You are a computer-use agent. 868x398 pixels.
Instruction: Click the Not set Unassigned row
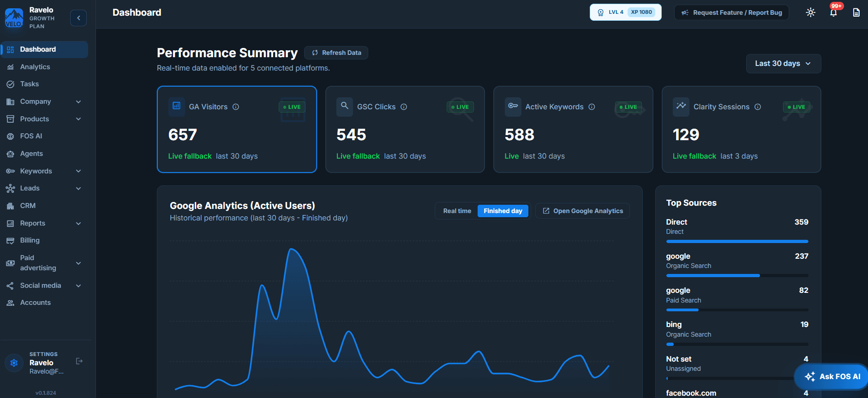(x=737, y=368)
